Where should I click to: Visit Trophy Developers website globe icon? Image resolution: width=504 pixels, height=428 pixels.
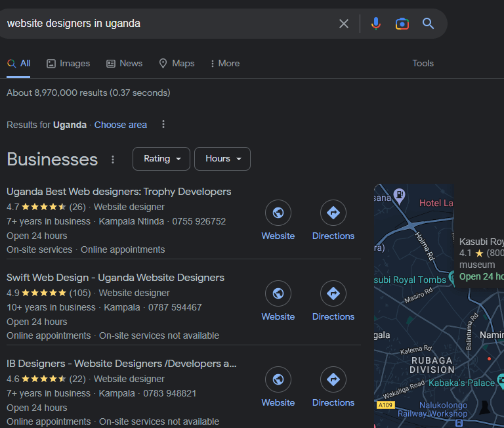coord(278,213)
